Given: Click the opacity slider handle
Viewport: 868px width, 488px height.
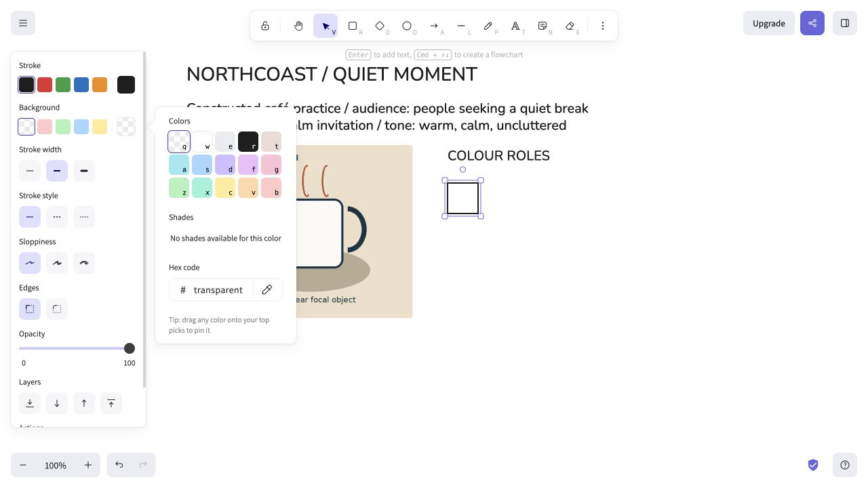Looking at the screenshot, I should pos(130,348).
